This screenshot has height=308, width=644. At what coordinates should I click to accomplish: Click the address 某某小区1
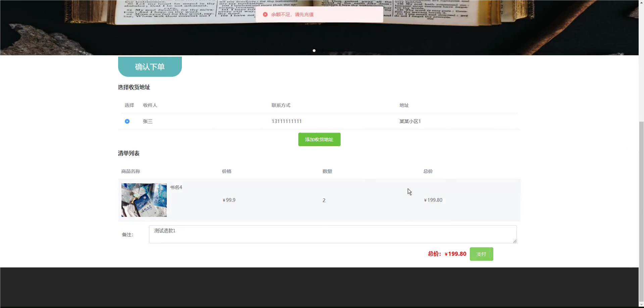tap(410, 121)
